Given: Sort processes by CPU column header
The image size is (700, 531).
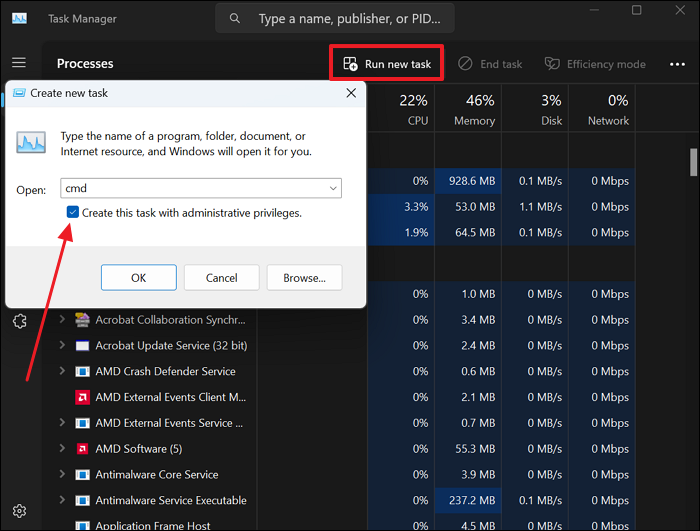Looking at the screenshot, I should pos(413,109).
